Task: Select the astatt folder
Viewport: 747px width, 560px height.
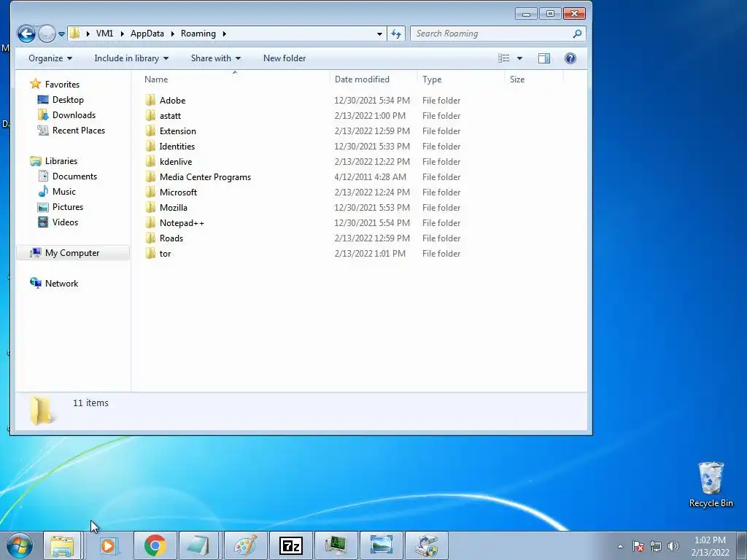Action: 170,116
